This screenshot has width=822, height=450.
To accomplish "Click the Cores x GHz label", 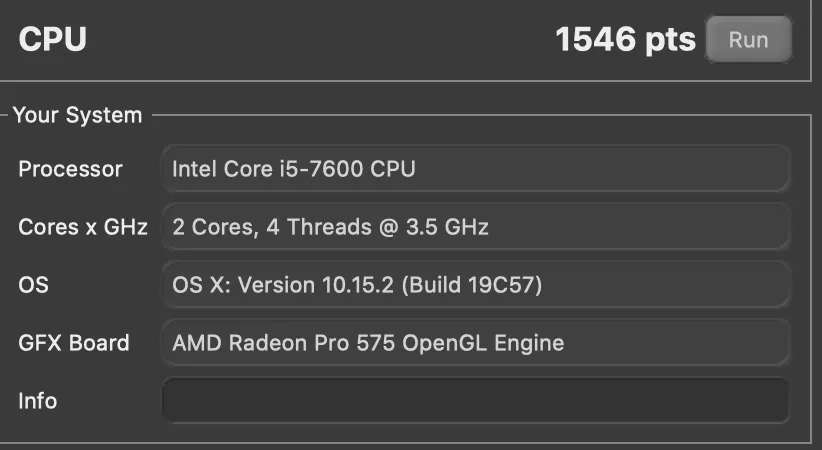I will point(82,227).
